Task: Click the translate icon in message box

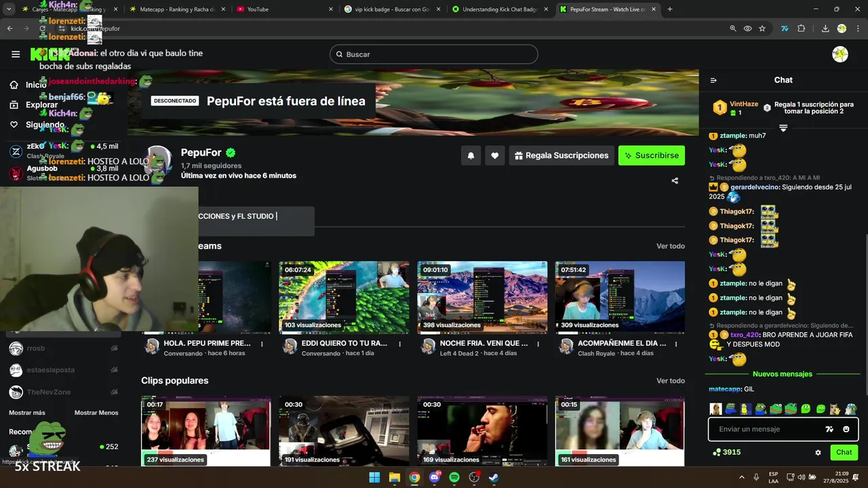Action: click(829, 429)
